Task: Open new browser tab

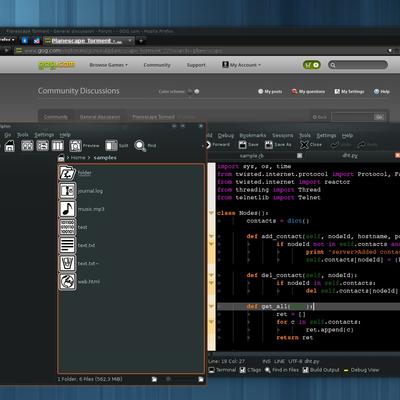Action: 141,41
